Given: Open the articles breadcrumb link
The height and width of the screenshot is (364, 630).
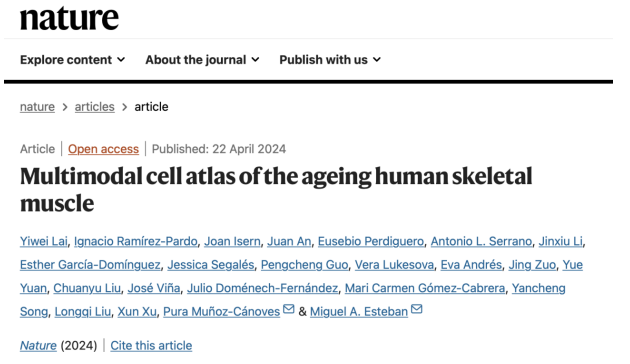Looking at the screenshot, I should 94,107.
